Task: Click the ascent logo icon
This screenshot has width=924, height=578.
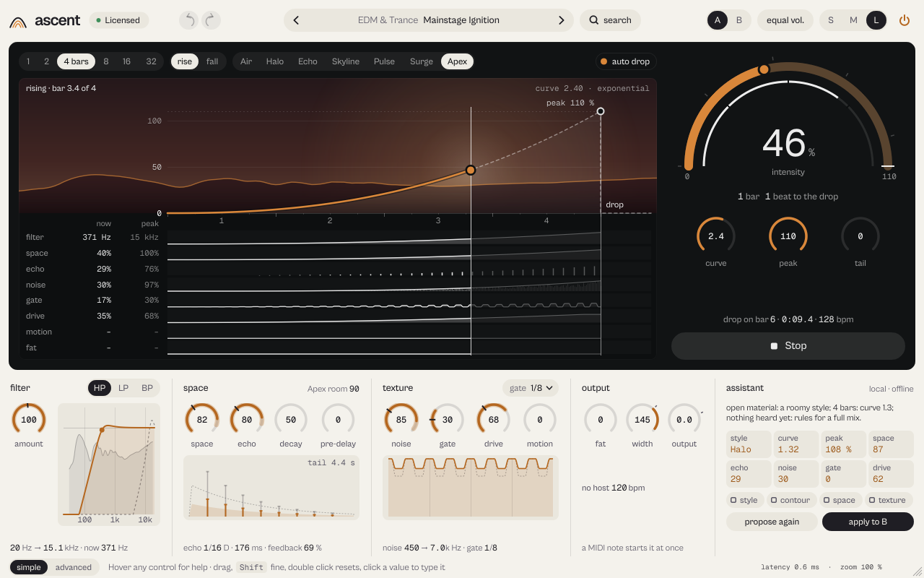Action: pos(18,22)
